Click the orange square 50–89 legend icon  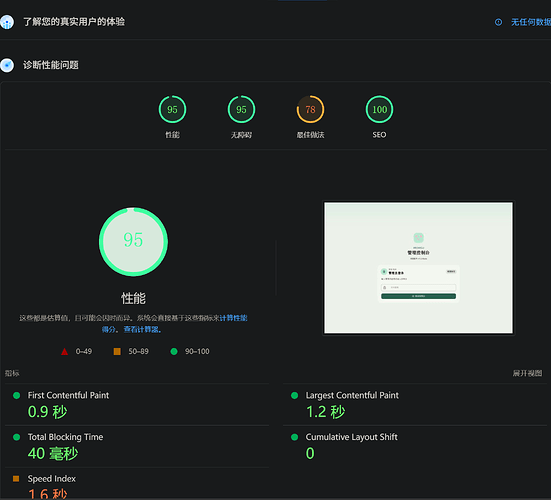(x=117, y=351)
